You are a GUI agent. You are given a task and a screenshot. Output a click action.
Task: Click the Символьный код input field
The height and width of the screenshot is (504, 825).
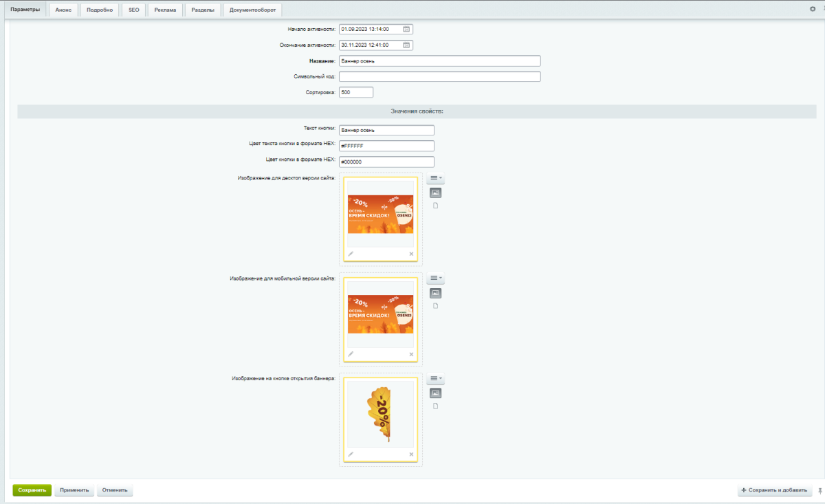439,76
